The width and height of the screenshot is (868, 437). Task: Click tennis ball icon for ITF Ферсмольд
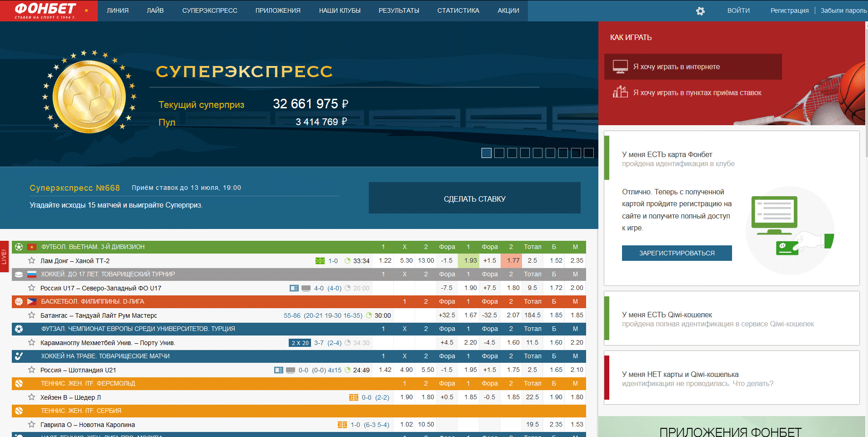pos(19,383)
